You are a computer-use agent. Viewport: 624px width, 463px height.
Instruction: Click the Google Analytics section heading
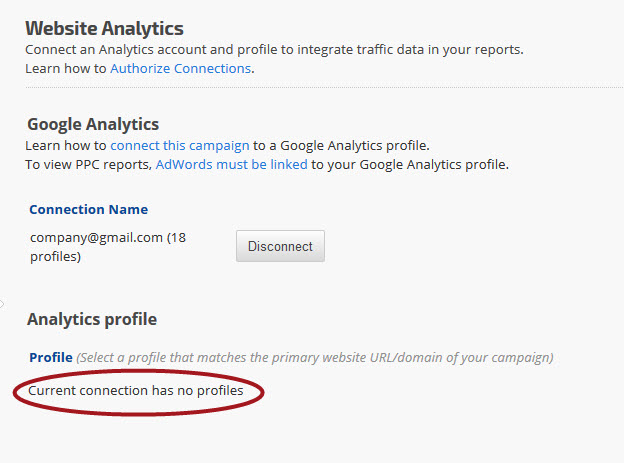pos(93,124)
